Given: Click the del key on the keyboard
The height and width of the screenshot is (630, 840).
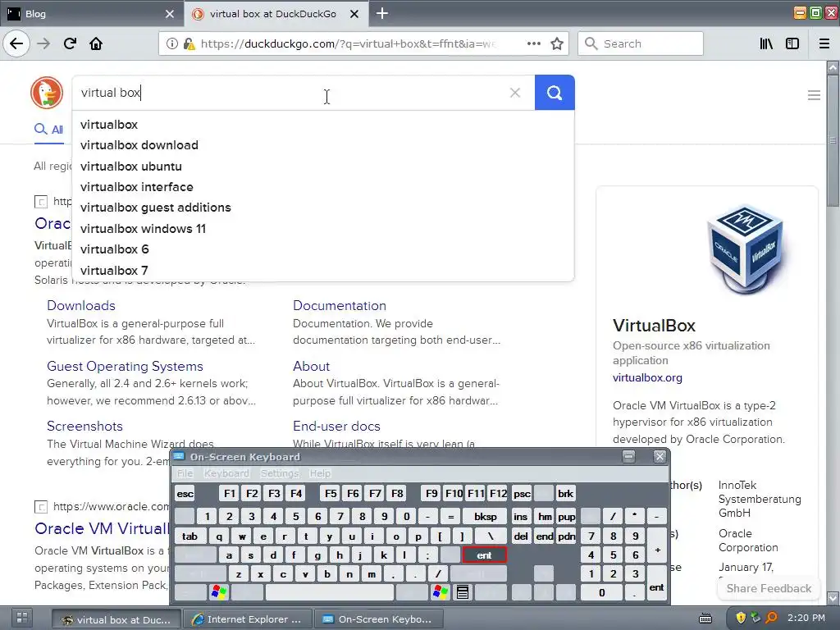Looking at the screenshot, I should (521, 536).
